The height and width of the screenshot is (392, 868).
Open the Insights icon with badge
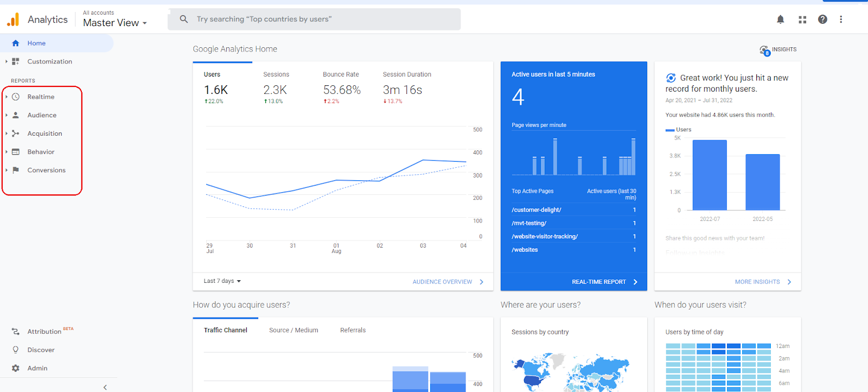[764, 50]
